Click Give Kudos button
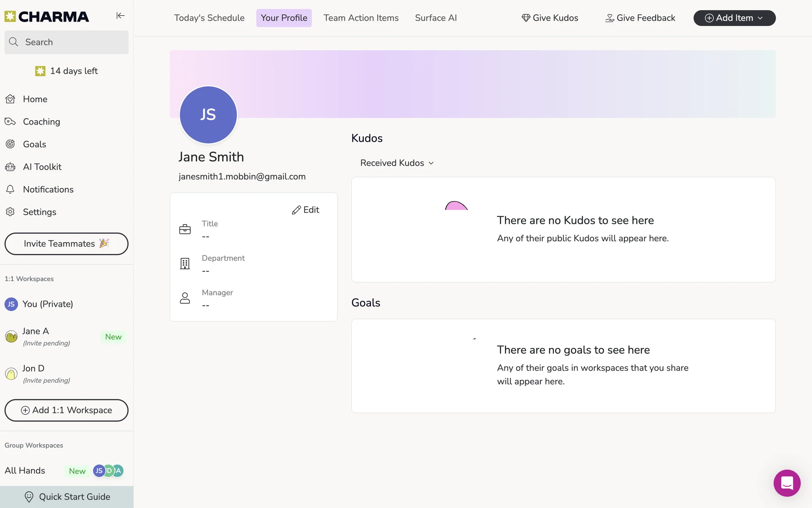The image size is (812, 508). (x=550, y=18)
